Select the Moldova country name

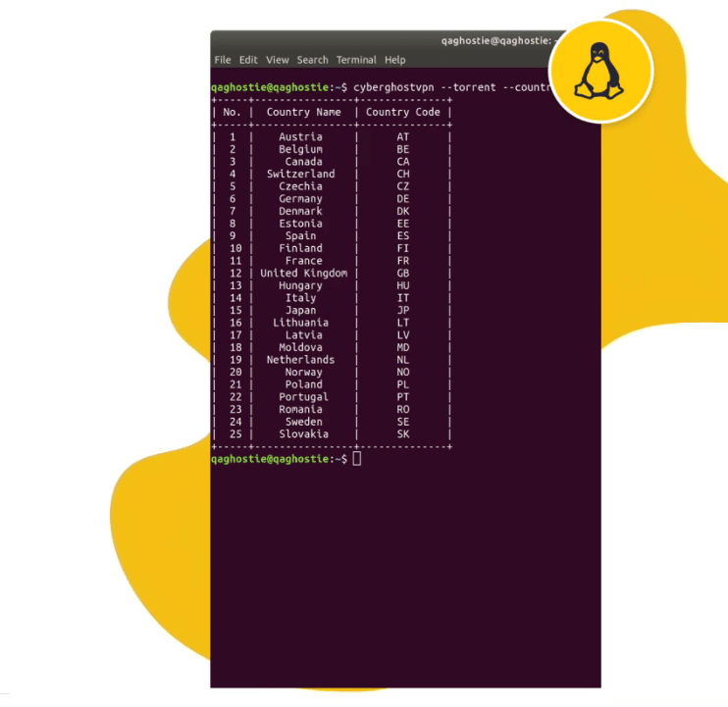300,347
